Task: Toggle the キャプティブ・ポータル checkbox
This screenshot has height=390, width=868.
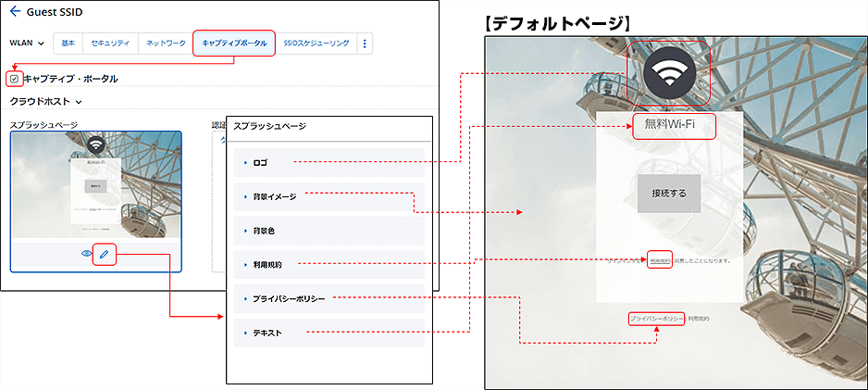Action: click(15, 79)
